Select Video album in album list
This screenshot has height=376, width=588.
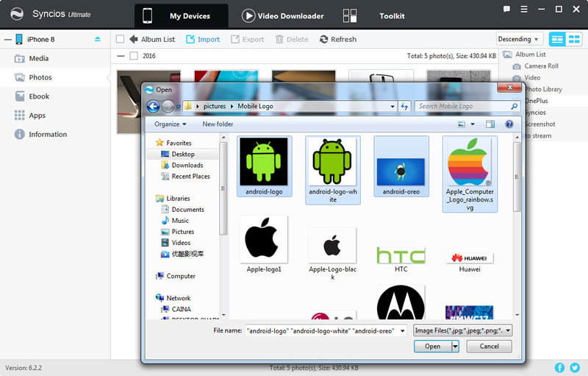point(532,78)
